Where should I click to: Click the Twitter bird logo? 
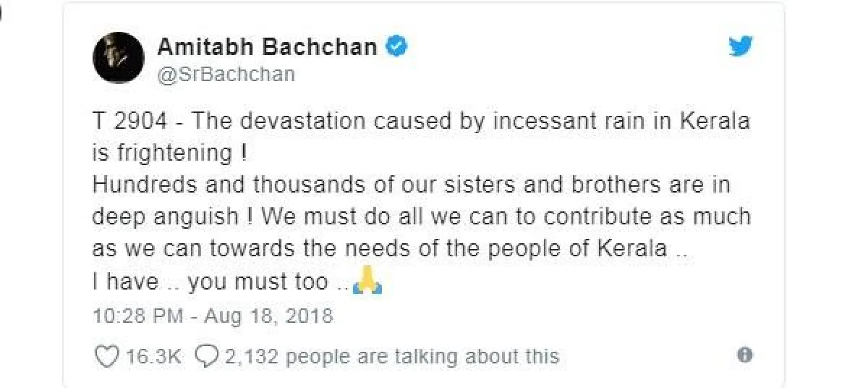(741, 48)
